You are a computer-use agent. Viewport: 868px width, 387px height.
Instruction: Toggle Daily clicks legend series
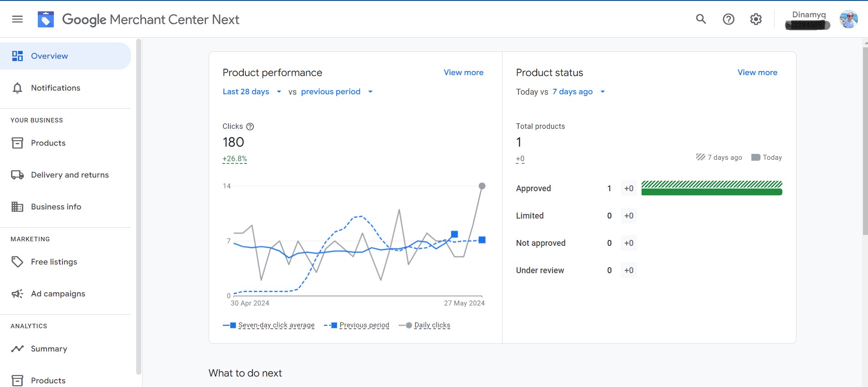pos(424,325)
